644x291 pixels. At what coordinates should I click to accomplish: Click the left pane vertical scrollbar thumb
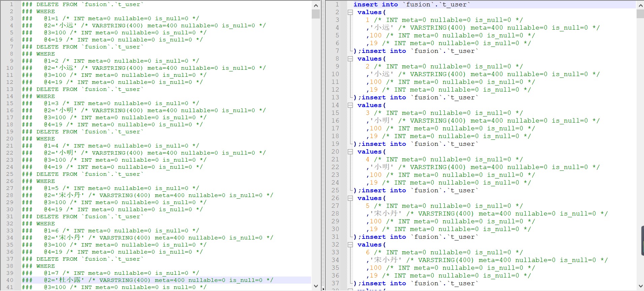316,14
